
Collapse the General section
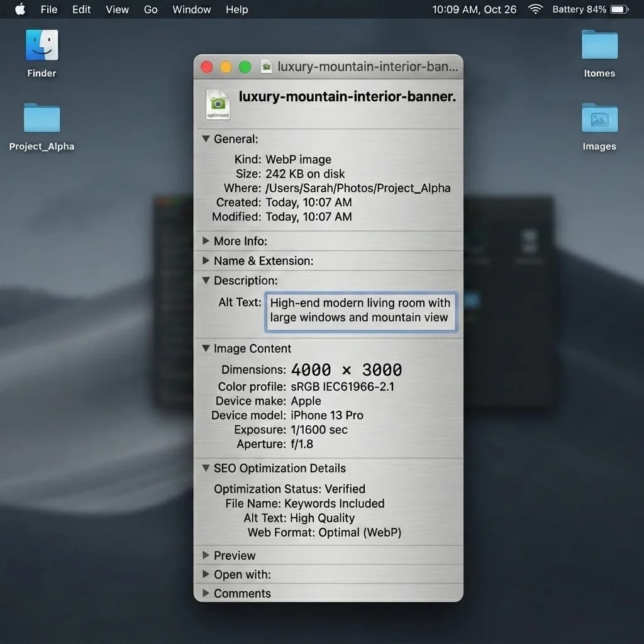(206, 139)
